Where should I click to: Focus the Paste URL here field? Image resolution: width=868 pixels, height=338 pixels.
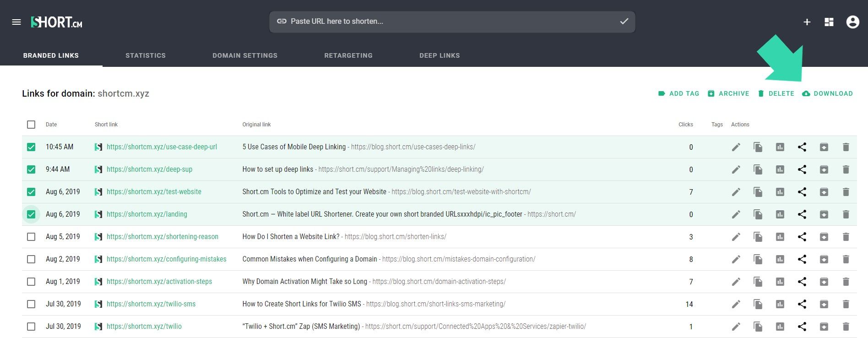[x=452, y=22]
